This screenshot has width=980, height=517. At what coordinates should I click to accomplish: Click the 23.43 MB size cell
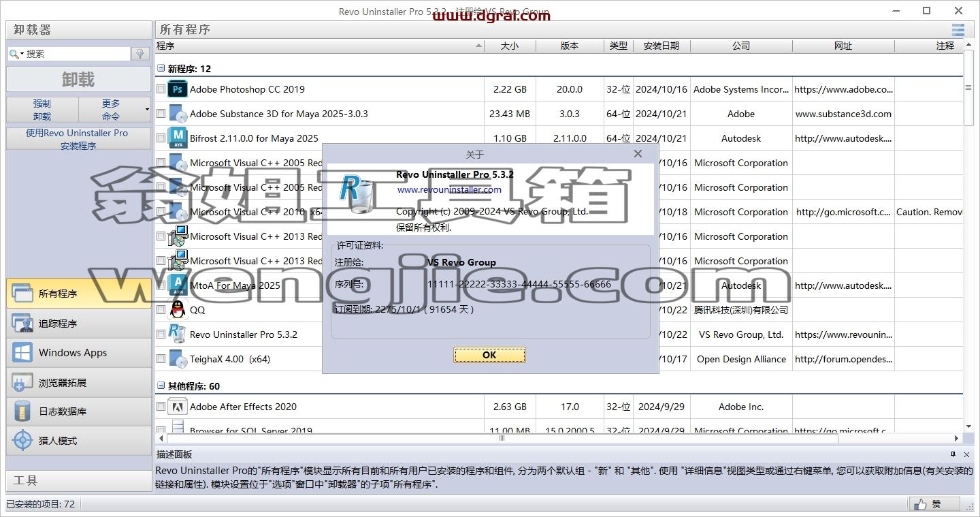click(x=510, y=114)
